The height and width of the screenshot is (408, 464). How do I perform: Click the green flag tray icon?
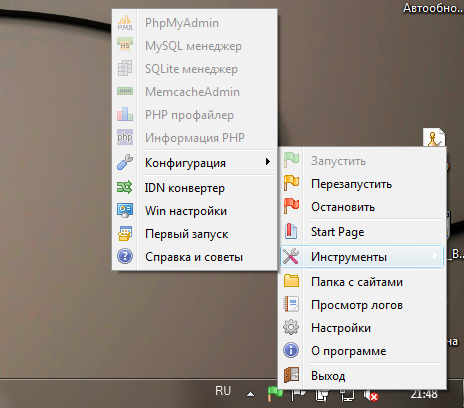[x=275, y=394]
